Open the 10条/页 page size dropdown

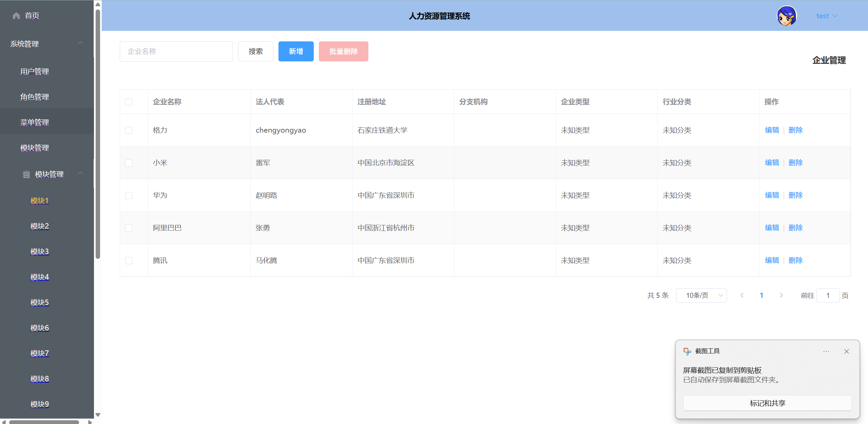701,295
